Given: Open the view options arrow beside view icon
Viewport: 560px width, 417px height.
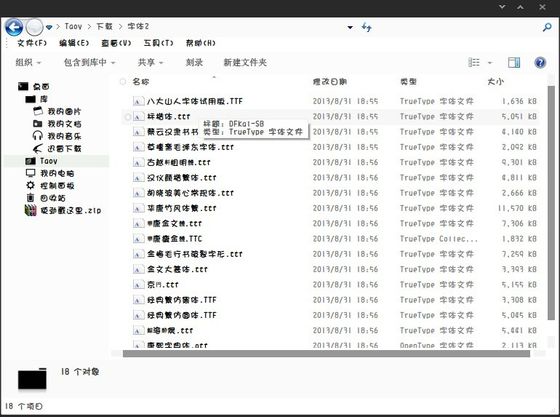Looking at the screenshot, I should [490, 63].
